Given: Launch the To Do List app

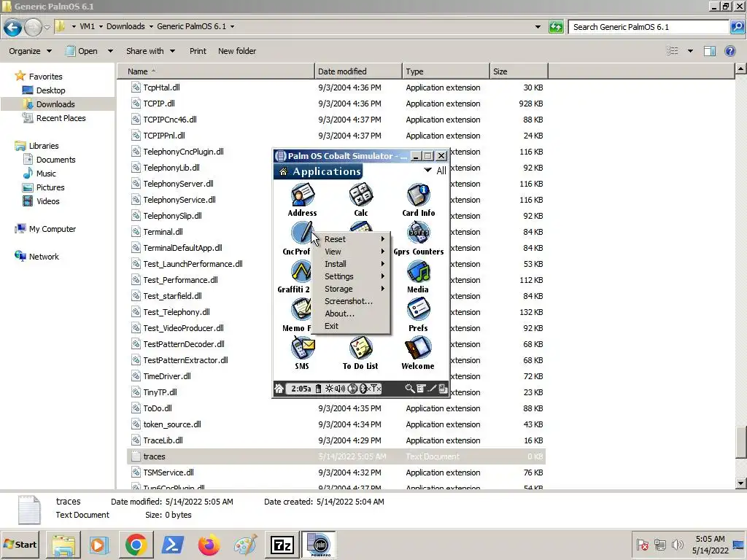Looking at the screenshot, I should 360,354.
